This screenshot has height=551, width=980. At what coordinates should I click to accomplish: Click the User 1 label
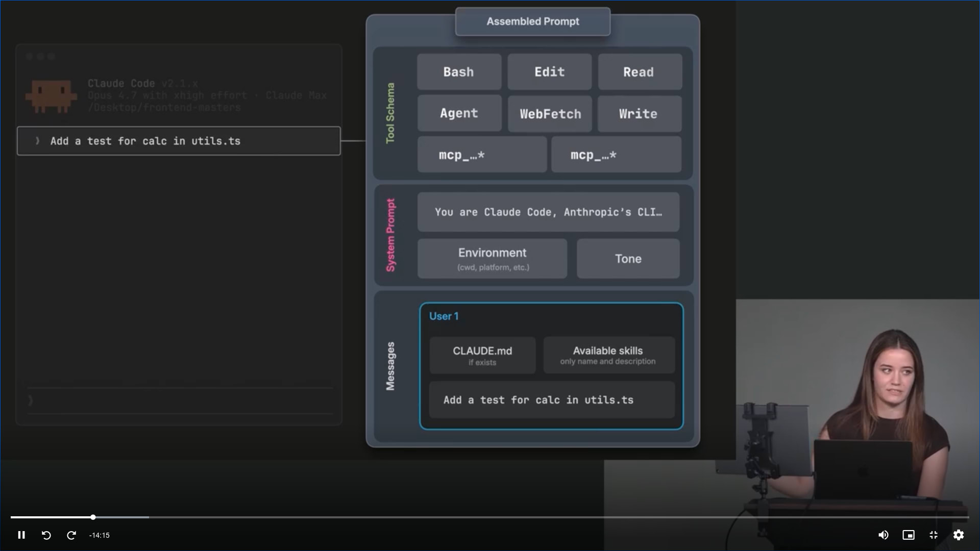click(444, 316)
